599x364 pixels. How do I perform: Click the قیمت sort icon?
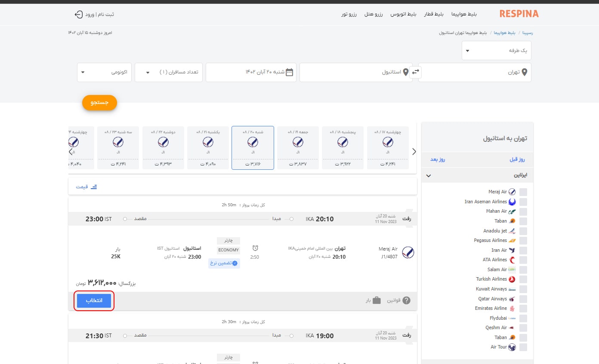[93, 187]
